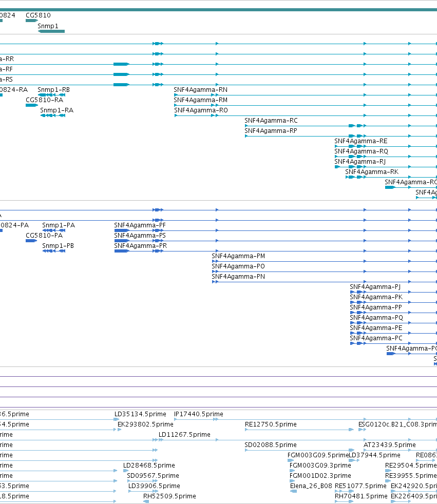Image resolution: width=437 pixels, height=504 pixels.
Task: Choose EST LD39906.5prime
Action: (154, 486)
